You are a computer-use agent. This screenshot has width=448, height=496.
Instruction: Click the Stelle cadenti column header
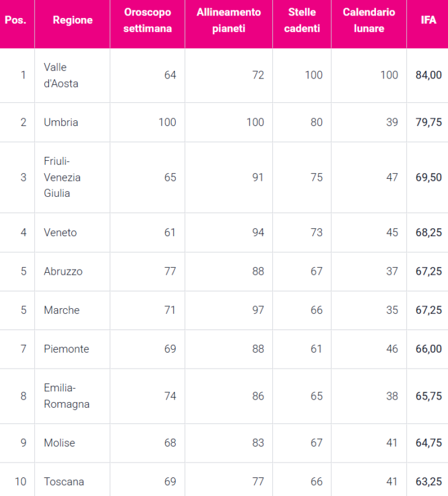point(302,20)
